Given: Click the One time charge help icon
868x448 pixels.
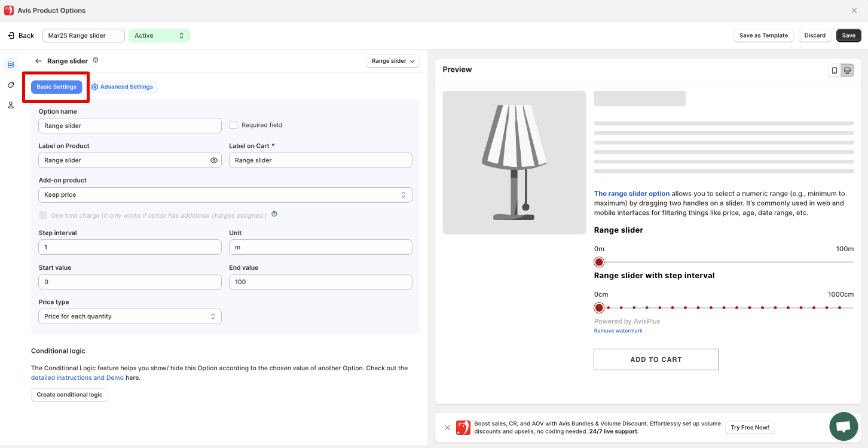Looking at the screenshot, I should 274,214.
